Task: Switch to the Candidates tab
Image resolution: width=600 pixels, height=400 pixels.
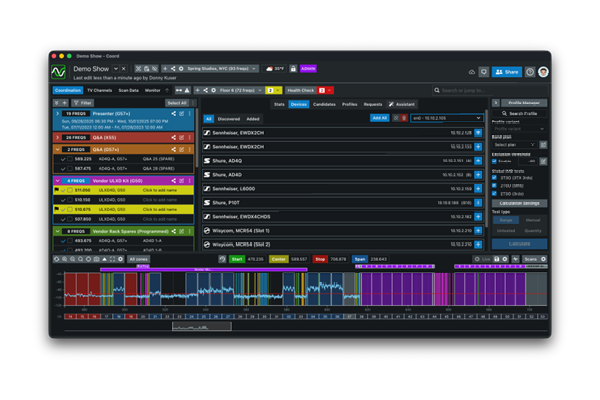Action: [x=324, y=104]
